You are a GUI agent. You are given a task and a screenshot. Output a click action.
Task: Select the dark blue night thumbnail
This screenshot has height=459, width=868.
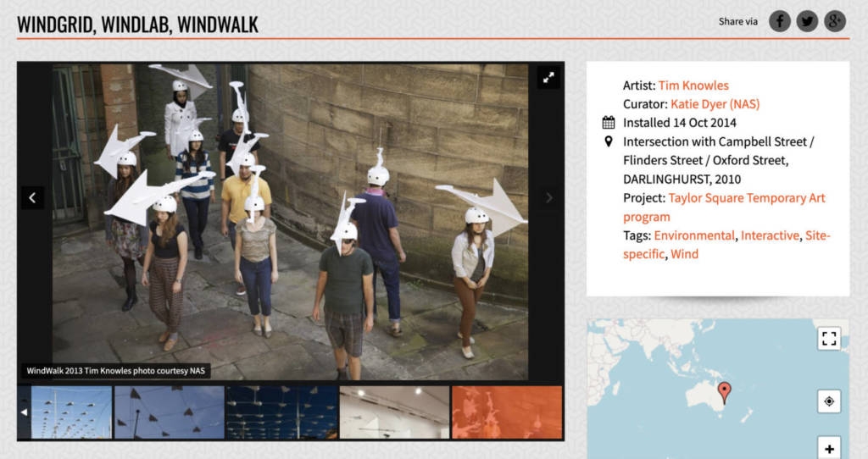(x=281, y=412)
